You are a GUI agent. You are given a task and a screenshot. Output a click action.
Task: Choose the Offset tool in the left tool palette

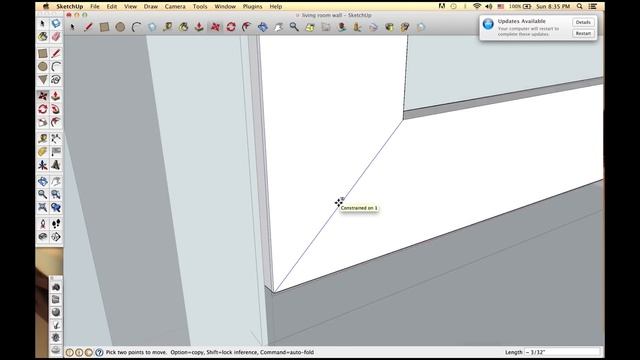click(56, 122)
